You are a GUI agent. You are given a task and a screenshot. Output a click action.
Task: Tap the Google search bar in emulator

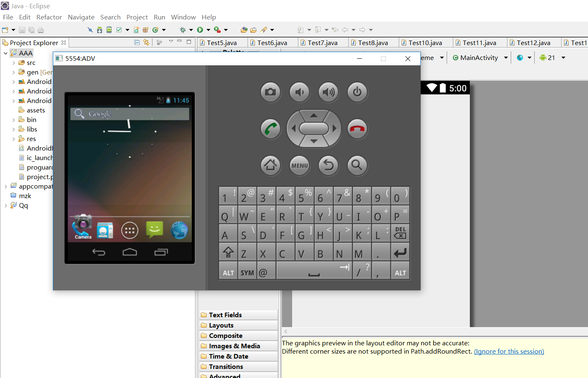click(130, 114)
